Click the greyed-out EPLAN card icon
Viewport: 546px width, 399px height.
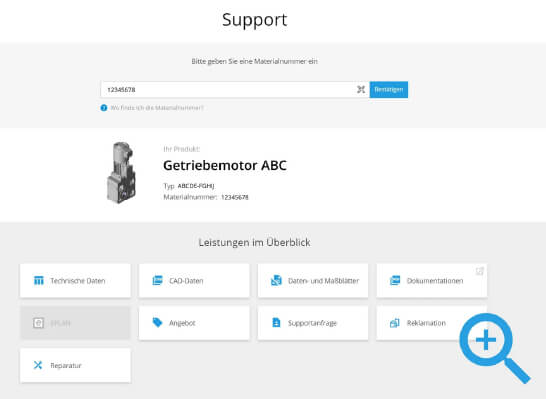pyautogui.click(x=38, y=323)
